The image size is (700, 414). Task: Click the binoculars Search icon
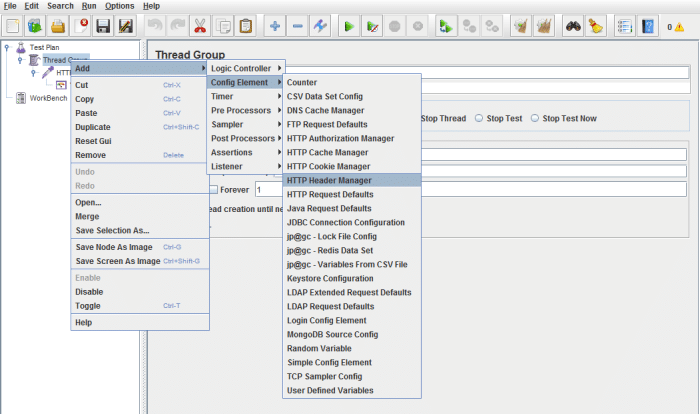pos(573,25)
